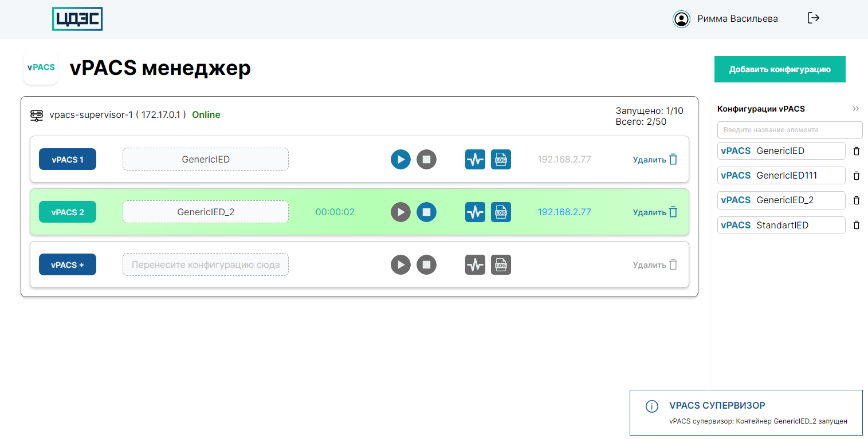Open the monitoring pulse icon for vPACS 1

pyautogui.click(x=475, y=159)
